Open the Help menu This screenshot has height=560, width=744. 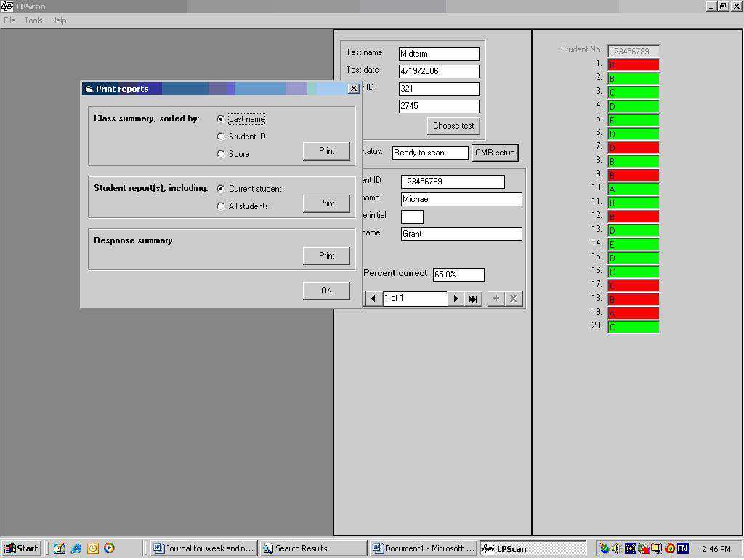pyautogui.click(x=58, y=20)
